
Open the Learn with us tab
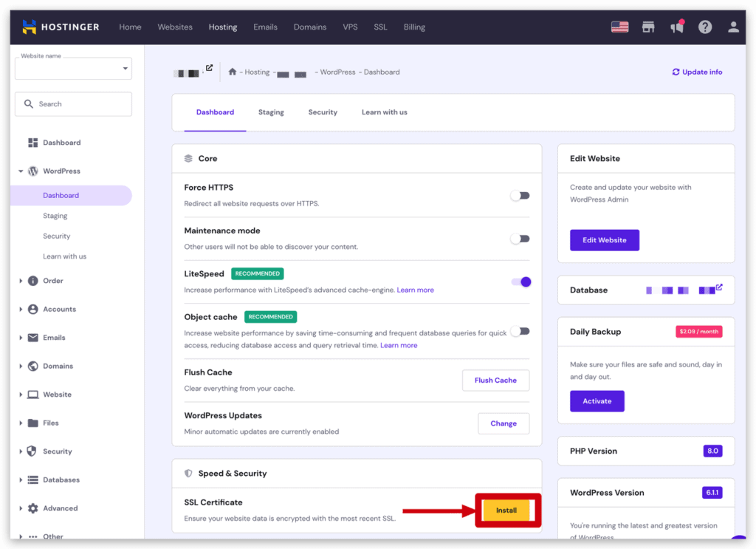[x=384, y=112]
